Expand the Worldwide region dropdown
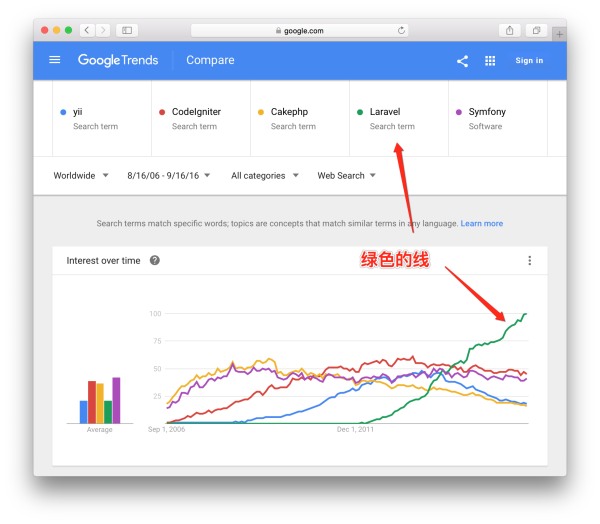The image size is (600, 524). click(81, 176)
